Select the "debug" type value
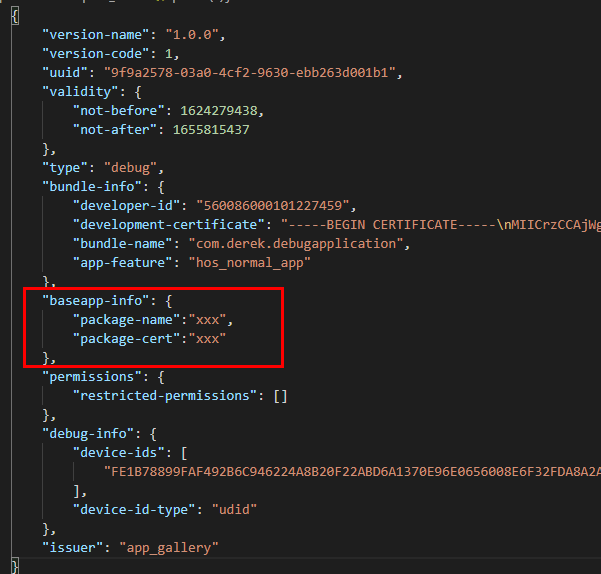This screenshot has width=601, height=574. 130,168
